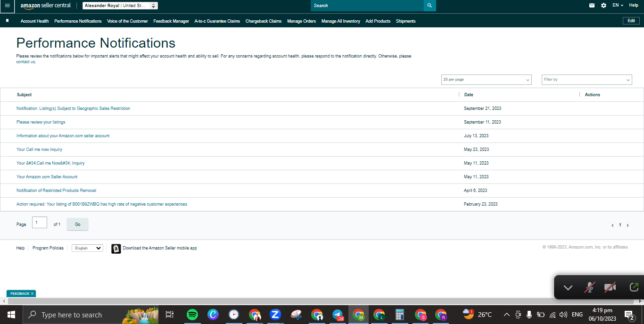This screenshot has height=324, width=644.
Task: Click the Help footer link
Action: point(20,248)
